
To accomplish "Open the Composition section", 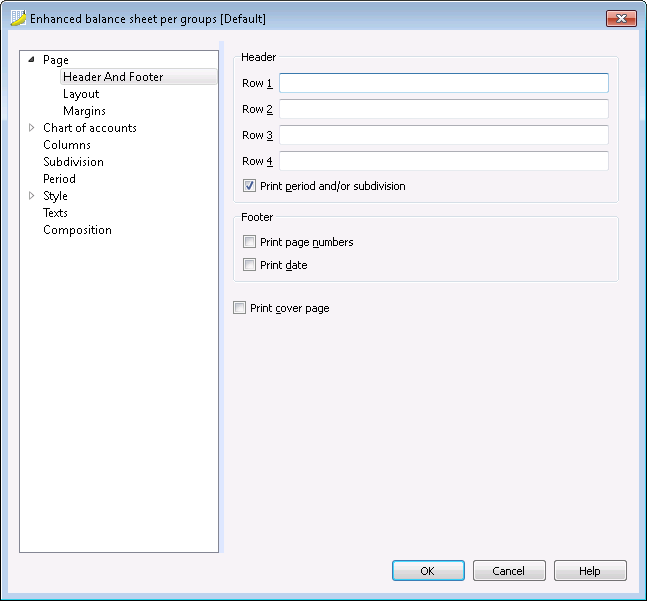I will pyautogui.click(x=78, y=230).
